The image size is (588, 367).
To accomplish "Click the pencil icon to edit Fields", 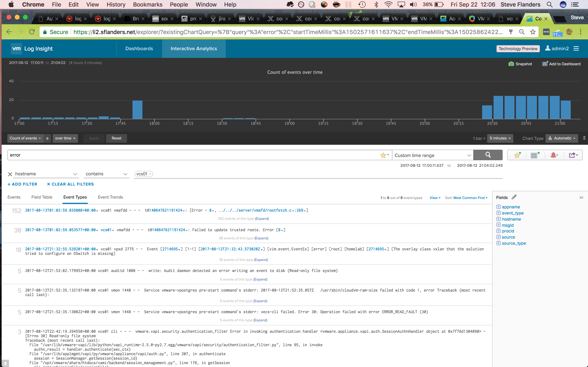I will click(x=514, y=197).
